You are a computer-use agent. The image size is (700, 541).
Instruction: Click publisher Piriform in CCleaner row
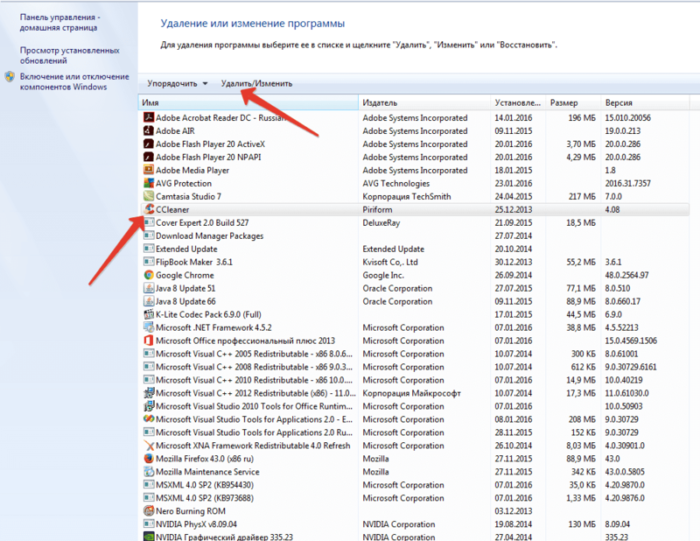coord(377,209)
